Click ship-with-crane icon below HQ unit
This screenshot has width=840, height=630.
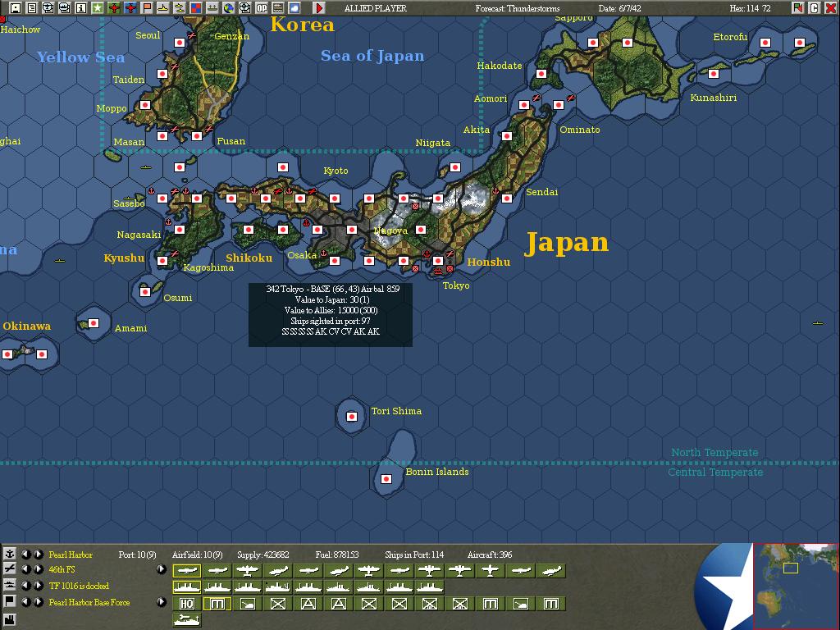(187, 620)
